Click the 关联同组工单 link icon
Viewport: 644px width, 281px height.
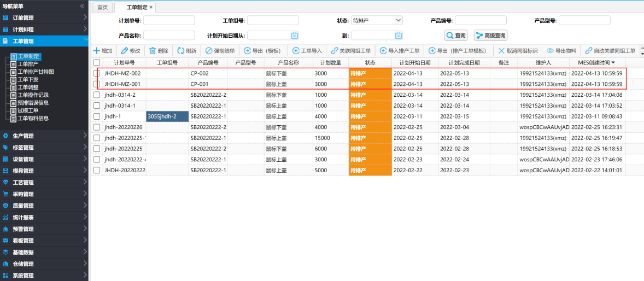coord(335,51)
